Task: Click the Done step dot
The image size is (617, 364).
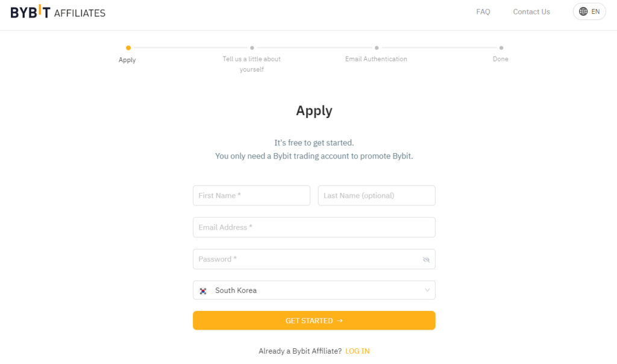Action: [501, 48]
